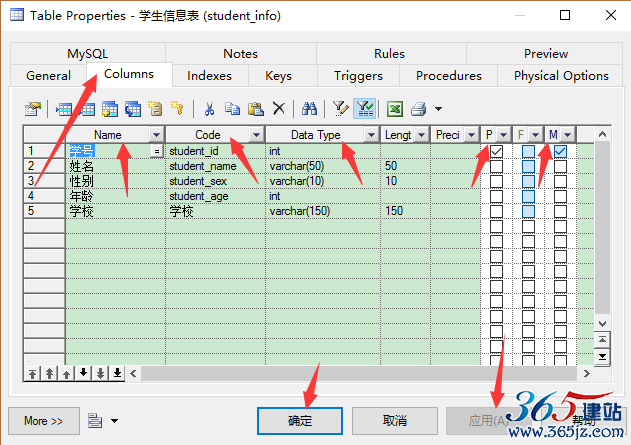This screenshot has width=631, height=445.
Task: Select the student_name code cell
Action: [215, 166]
